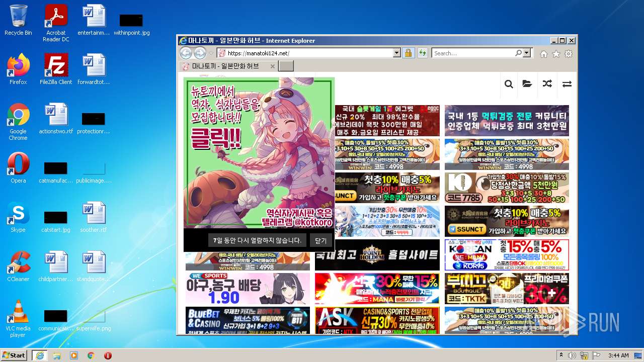Screen dimensions: 644x362
Task: Click the security lock icon
Action: click(x=408, y=53)
